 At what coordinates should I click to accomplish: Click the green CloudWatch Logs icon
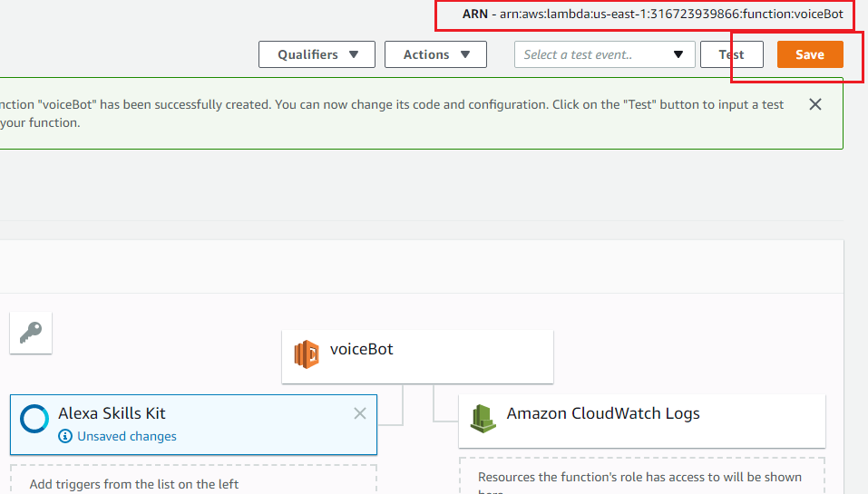[483, 418]
